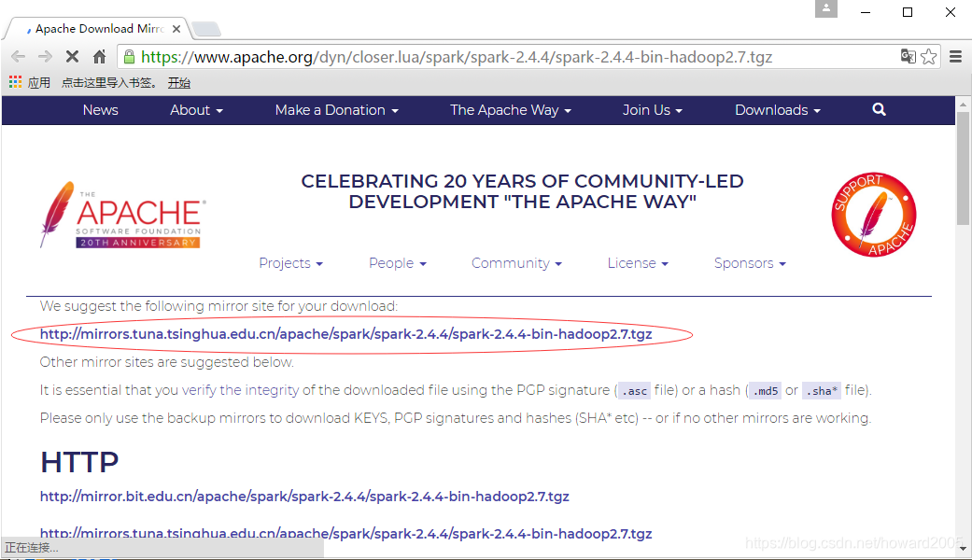Bookmark this page with the star icon

(929, 56)
